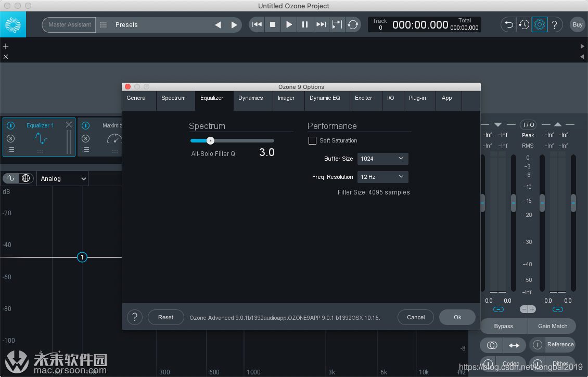Open the settings gear icon
This screenshot has width=588, height=377.
pos(539,25)
